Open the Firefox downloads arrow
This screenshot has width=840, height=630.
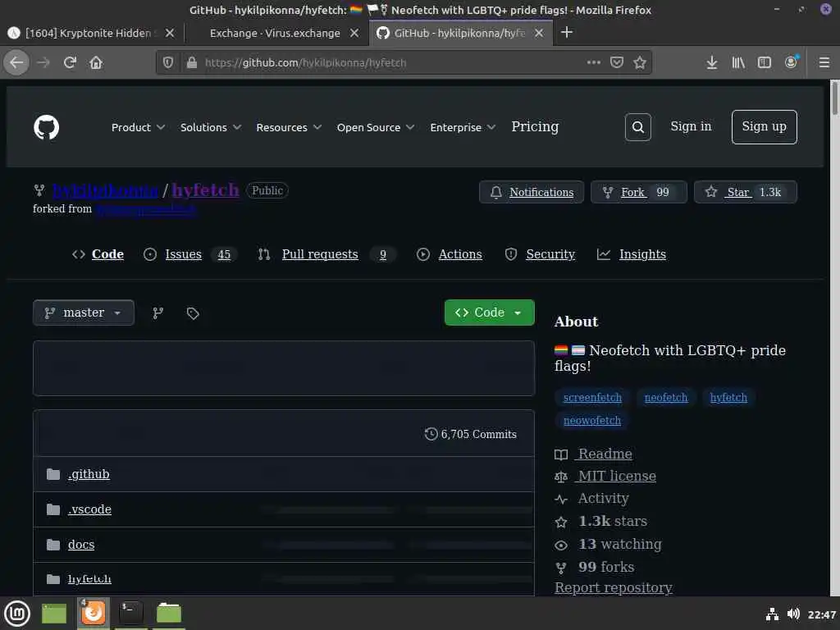(711, 62)
